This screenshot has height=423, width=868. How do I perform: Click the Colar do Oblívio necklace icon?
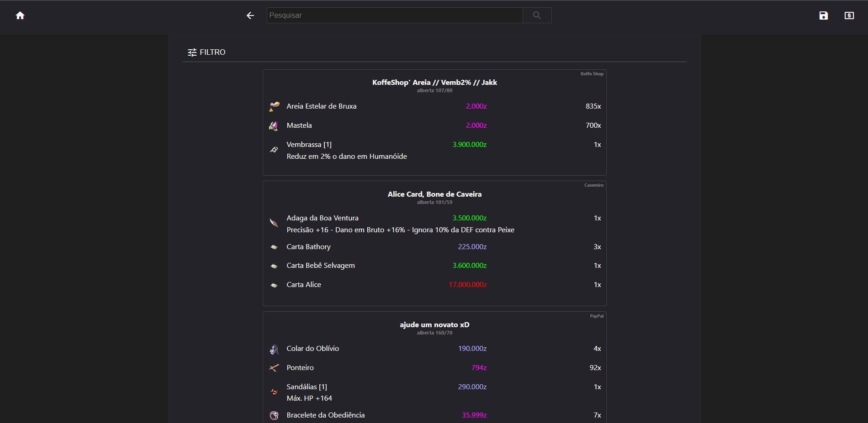pyautogui.click(x=274, y=349)
